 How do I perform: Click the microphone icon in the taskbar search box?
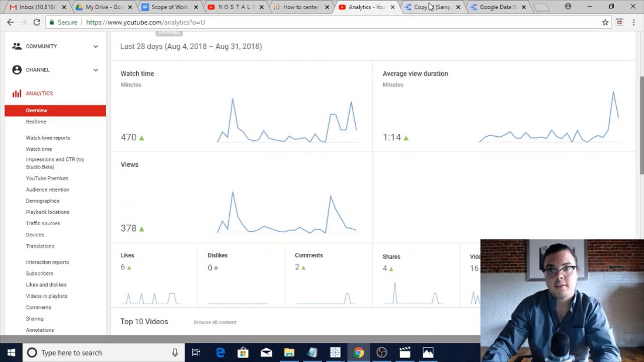pos(175,352)
